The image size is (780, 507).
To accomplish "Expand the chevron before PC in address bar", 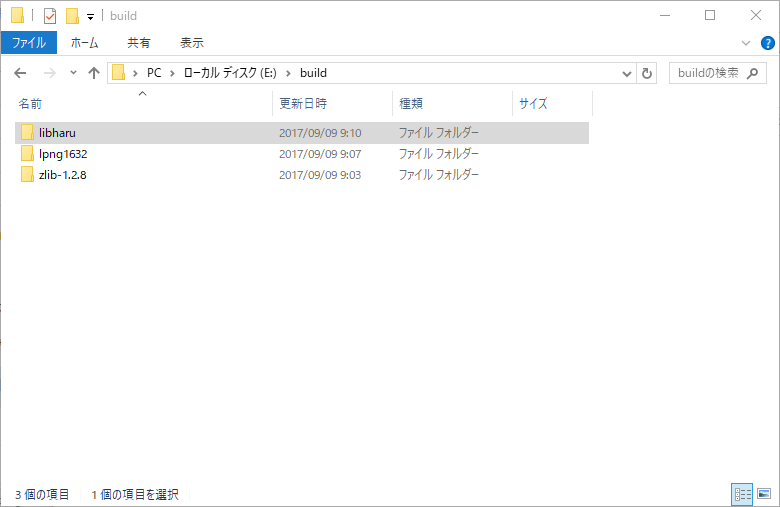I will click(135, 73).
